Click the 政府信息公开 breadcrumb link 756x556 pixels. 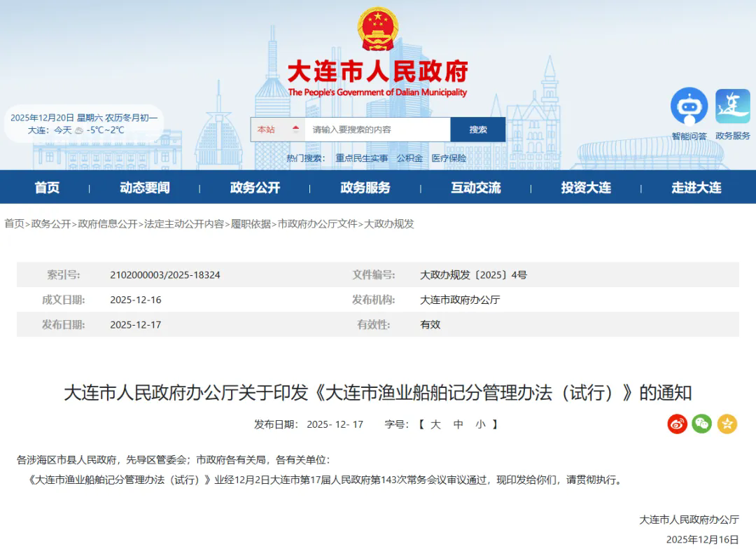pyautogui.click(x=108, y=224)
